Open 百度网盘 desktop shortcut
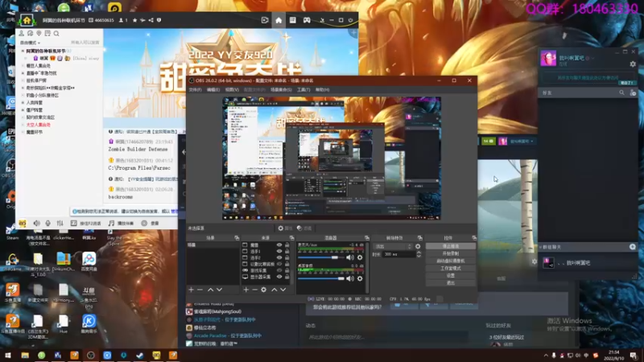This screenshot has width=644, height=362. (x=89, y=263)
